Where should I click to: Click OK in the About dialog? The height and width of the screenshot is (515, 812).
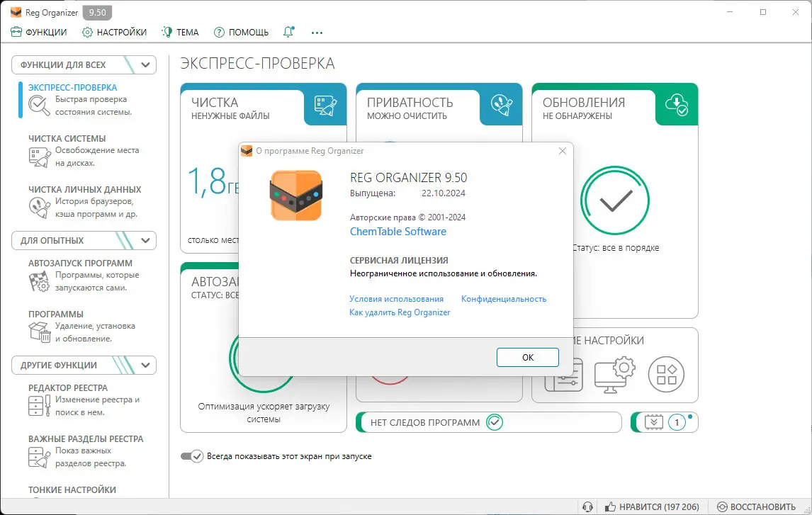click(x=528, y=357)
